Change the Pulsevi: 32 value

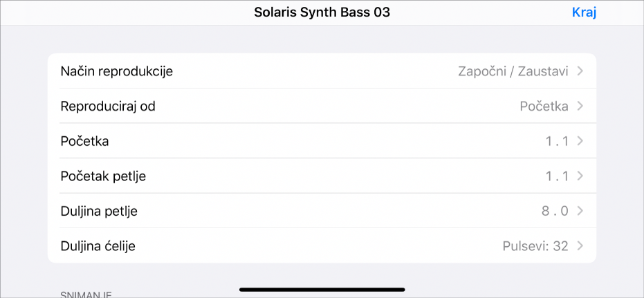pyautogui.click(x=535, y=245)
